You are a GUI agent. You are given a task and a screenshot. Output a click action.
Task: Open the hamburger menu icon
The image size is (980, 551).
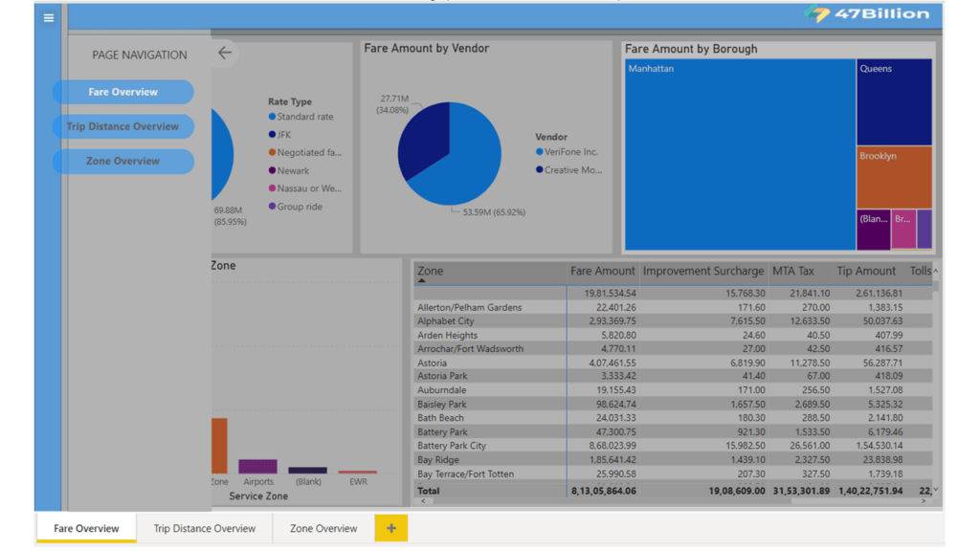49,18
